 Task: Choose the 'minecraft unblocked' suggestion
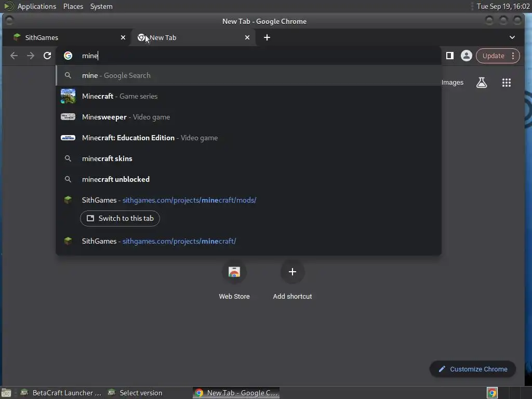[x=248, y=179]
